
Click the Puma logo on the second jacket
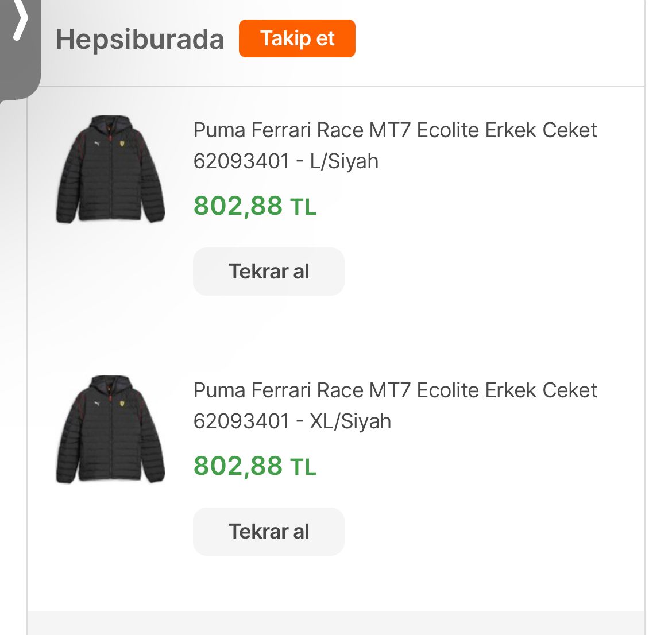pos(96,404)
